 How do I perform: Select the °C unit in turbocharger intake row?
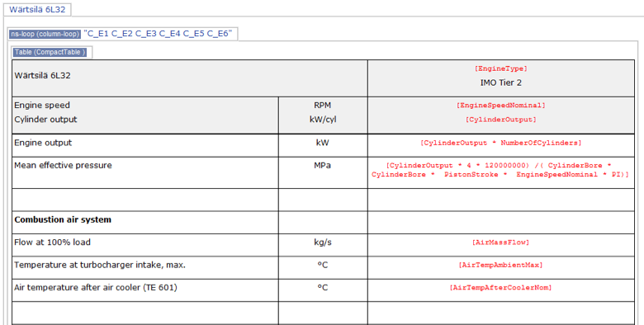tap(323, 265)
